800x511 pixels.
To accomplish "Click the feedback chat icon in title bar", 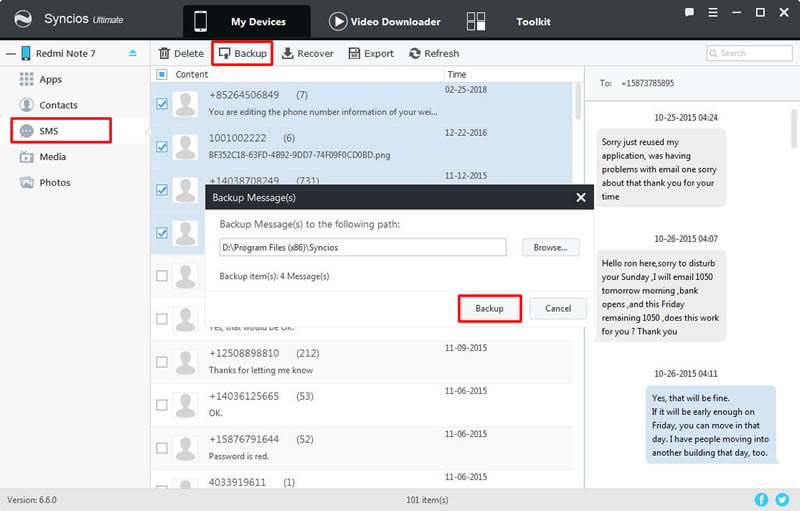I will (689, 12).
